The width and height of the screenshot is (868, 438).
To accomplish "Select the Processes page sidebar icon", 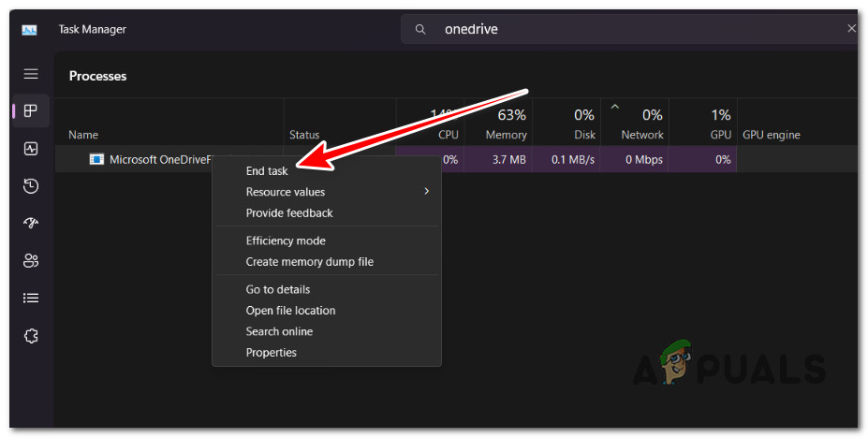I will pos(31,111).
